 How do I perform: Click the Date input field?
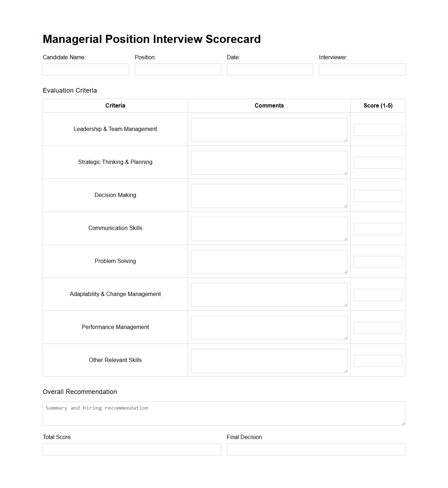pos(270,70)
